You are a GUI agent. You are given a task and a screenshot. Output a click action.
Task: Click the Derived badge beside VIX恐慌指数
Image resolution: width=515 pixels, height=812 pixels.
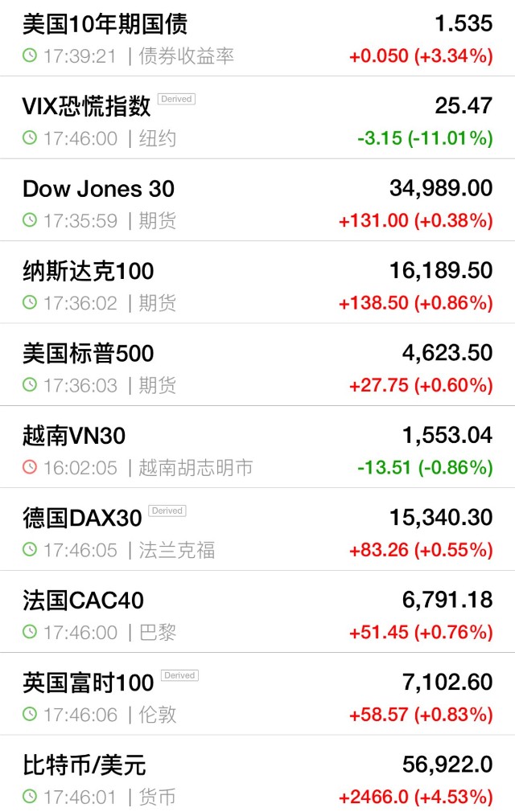pyautogui.click(x=176, y=99)
